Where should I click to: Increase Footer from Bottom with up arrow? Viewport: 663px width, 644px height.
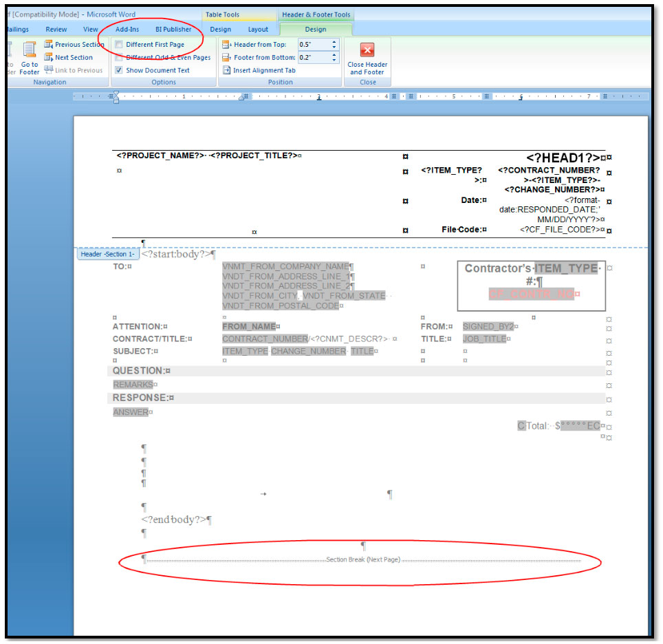coord(334,55)
